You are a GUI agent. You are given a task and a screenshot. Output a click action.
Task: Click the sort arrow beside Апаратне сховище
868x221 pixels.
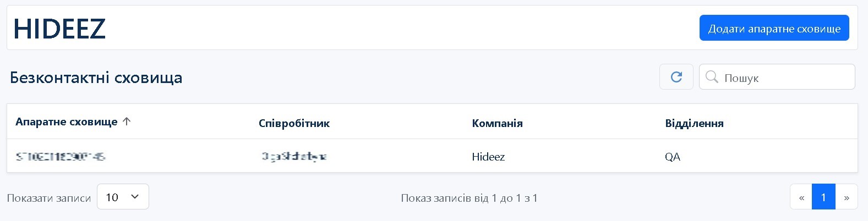coord(127,122)
